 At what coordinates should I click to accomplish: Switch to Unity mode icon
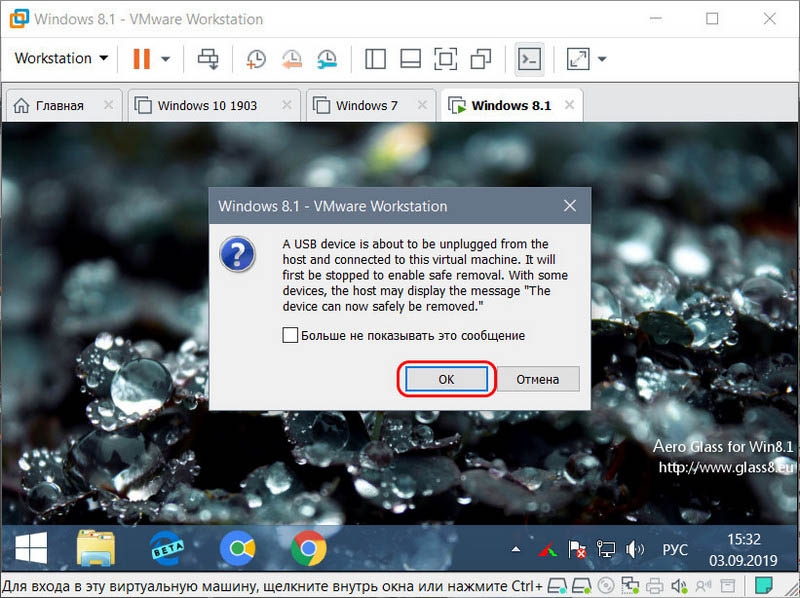point(481,59)
